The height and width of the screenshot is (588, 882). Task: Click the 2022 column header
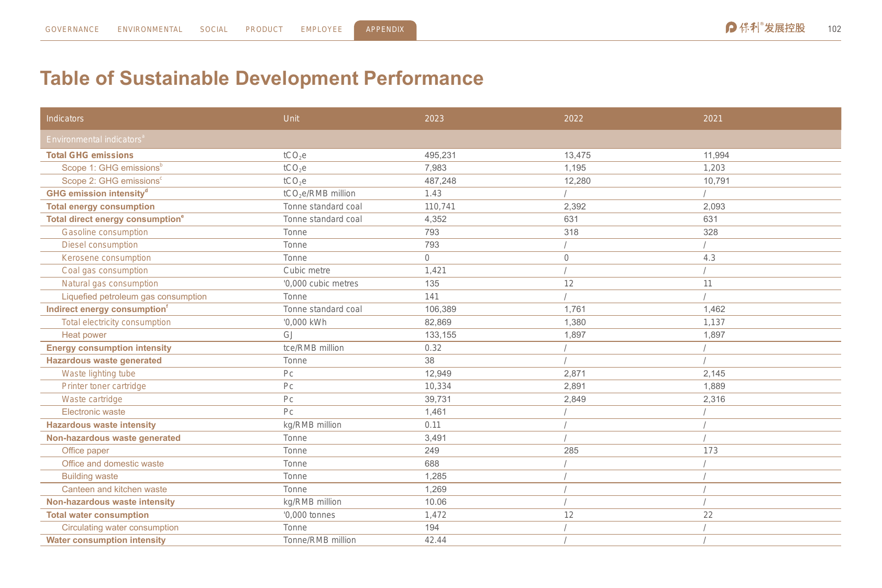574,118
